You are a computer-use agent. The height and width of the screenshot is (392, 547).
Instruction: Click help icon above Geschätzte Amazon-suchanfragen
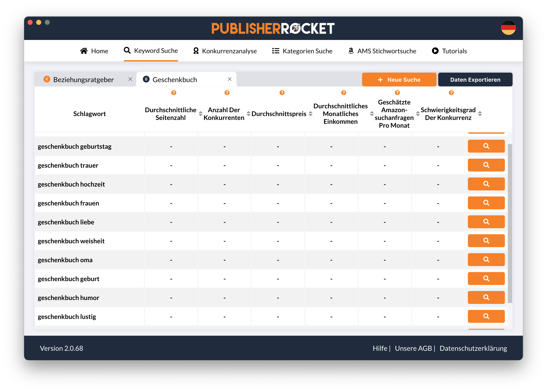397,93
